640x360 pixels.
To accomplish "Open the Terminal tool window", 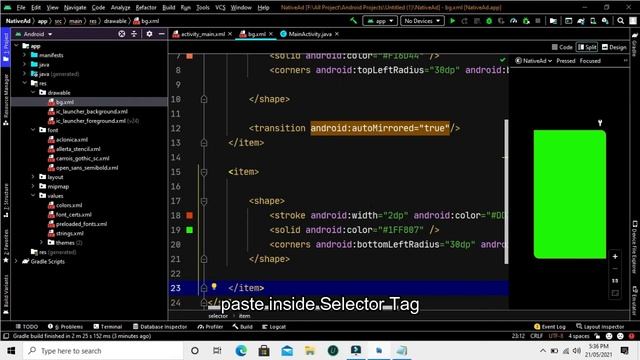I will [x=108, y=327].
